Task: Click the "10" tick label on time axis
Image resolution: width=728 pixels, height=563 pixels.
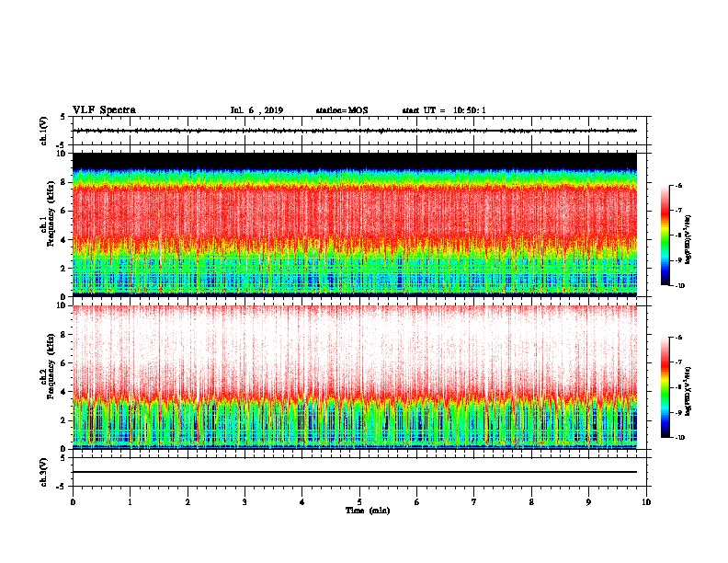Action: tap(646, 501)
